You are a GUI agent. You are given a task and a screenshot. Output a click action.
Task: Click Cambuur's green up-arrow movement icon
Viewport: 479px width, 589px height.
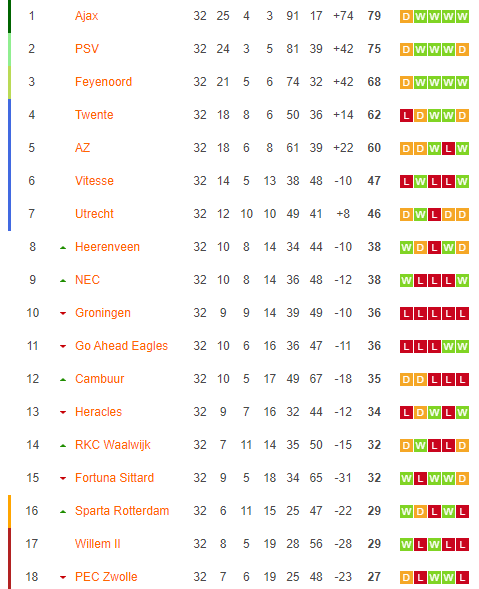pyautogui.click(x=63, y=380)
